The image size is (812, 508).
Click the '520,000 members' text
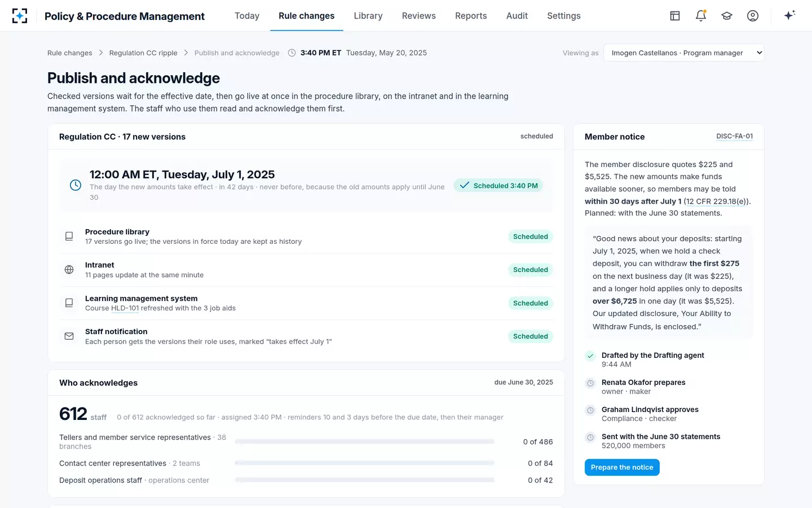point(633,446)
